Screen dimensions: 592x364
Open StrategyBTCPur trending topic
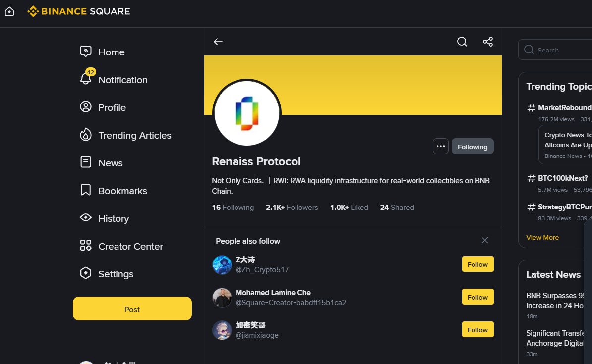coord(564,207)
